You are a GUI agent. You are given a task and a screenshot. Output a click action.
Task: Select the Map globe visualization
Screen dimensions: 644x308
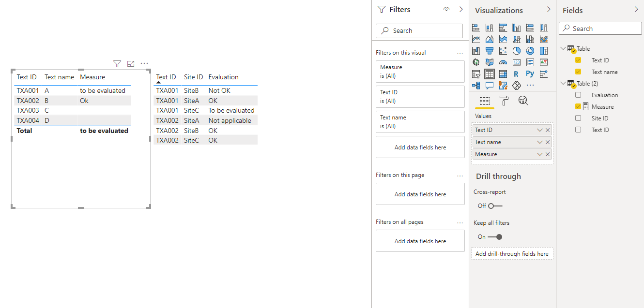476,62
